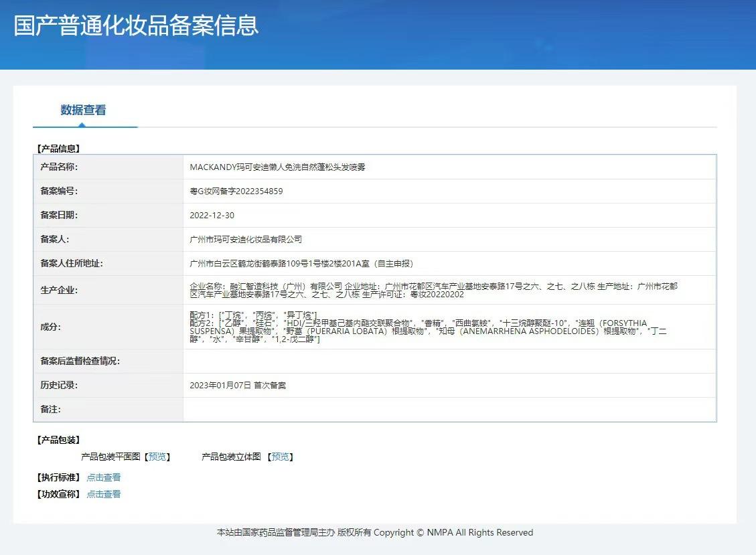756x555 pixels.
Task: Click the 备案日期 row label
Action: tap(59, 215)
